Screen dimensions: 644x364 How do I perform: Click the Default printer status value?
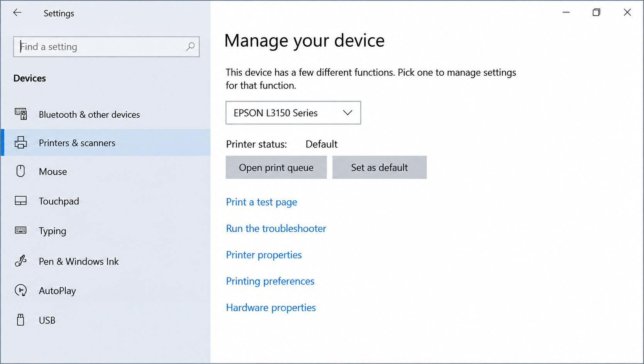click(x=322, y=144)
